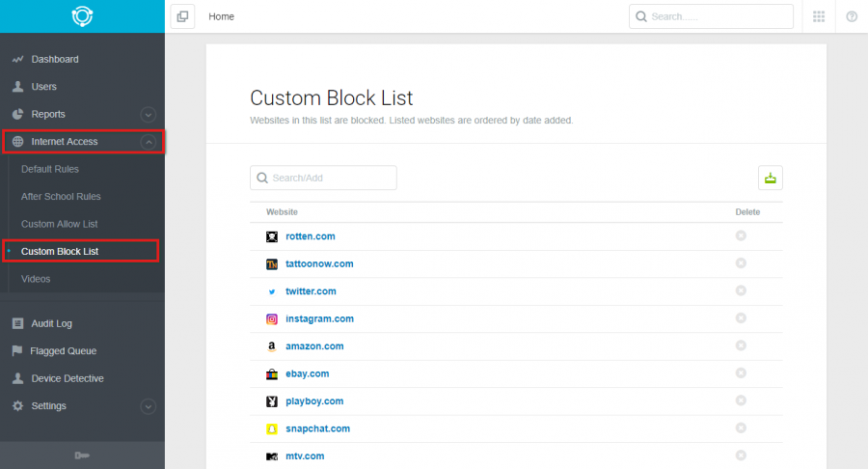Select Custom Allow List submenu item
The height and width of the screenshot is (469, 868).
(x=59, y=224)
